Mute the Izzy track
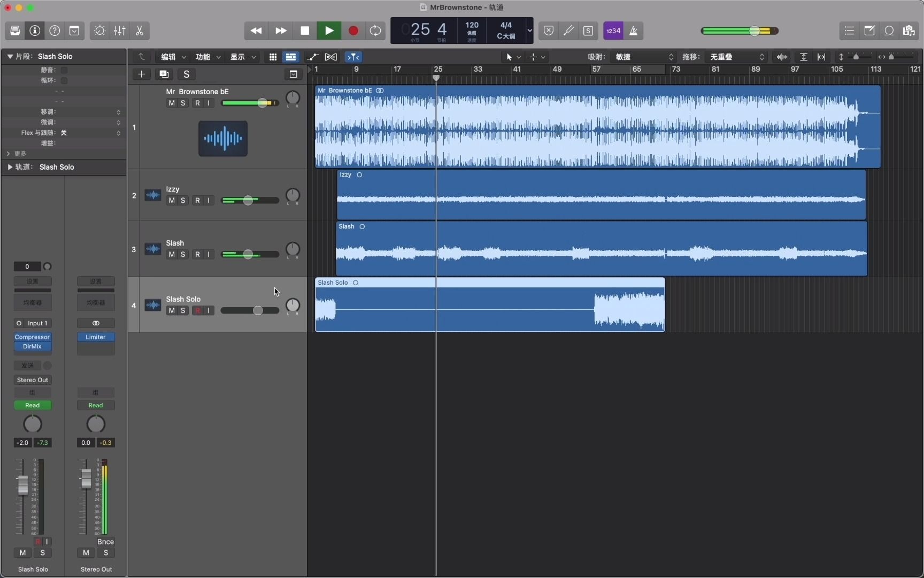924x578 pixels. 172,201
